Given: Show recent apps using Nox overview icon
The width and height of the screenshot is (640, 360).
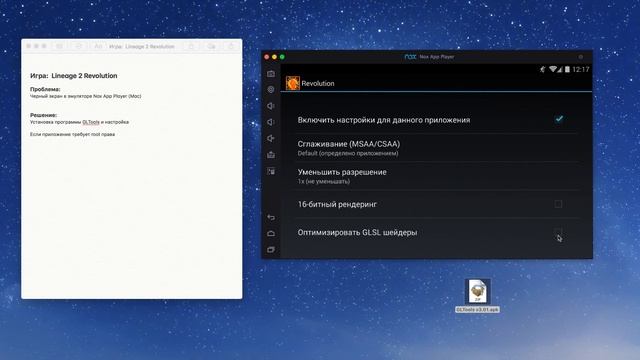Looking at the screenshot, I should point(271,249).
